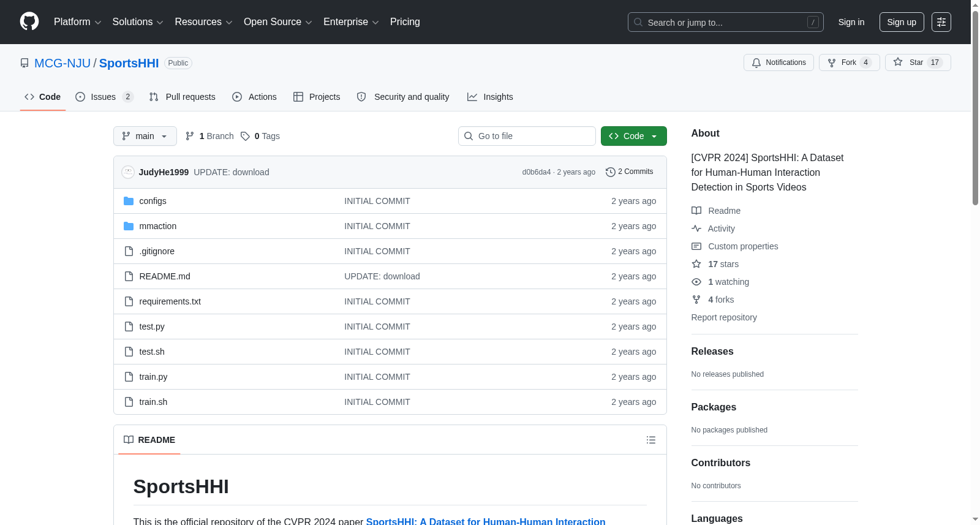Click the Sign in link
This screenshot has width=980, height=525.
(851, 22)
